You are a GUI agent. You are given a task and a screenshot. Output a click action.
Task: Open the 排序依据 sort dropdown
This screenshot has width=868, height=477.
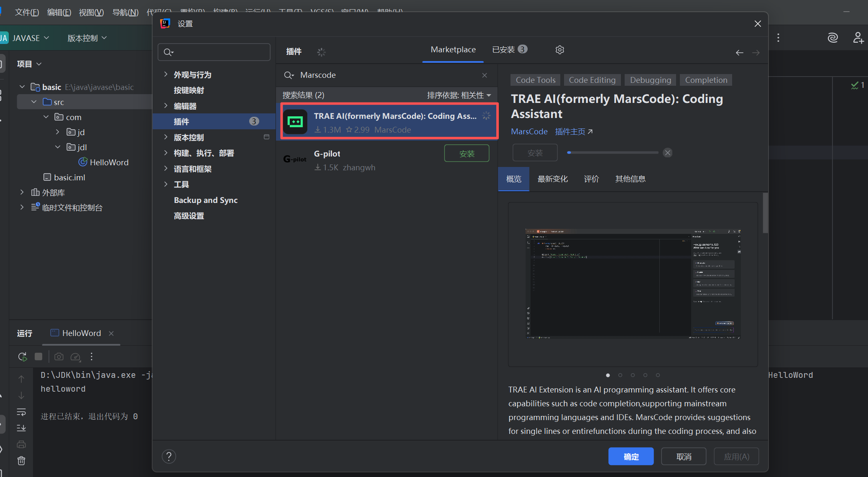click(459, 95)
